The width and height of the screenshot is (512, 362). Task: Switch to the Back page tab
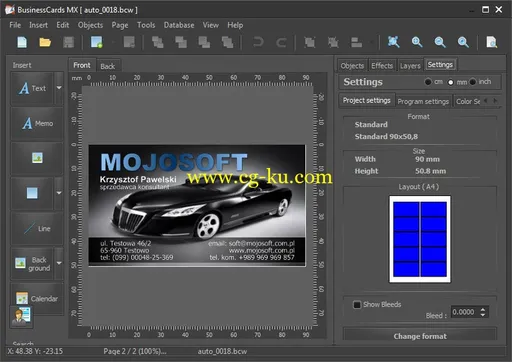[108, 66]
